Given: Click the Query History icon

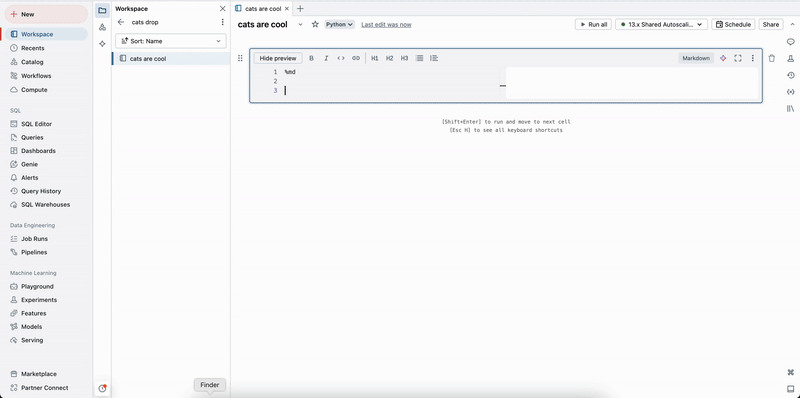Looking at the screenshot, I should pos(14,191).
